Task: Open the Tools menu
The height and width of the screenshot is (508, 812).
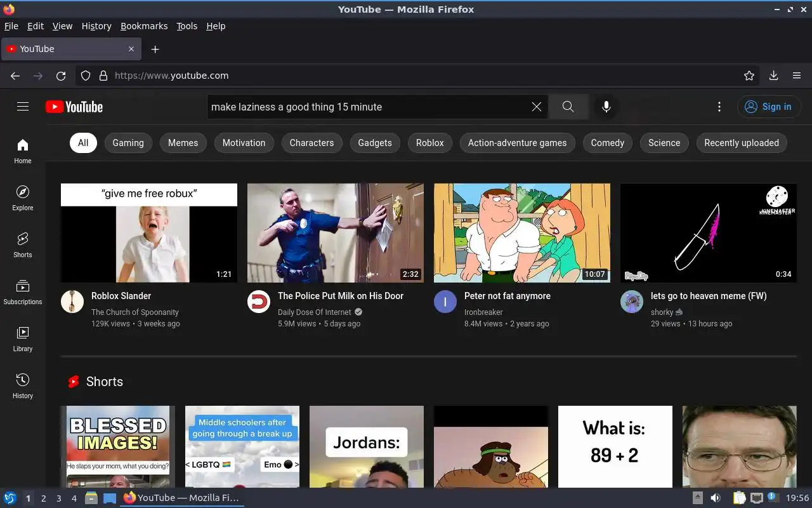Action: (187, 26)
